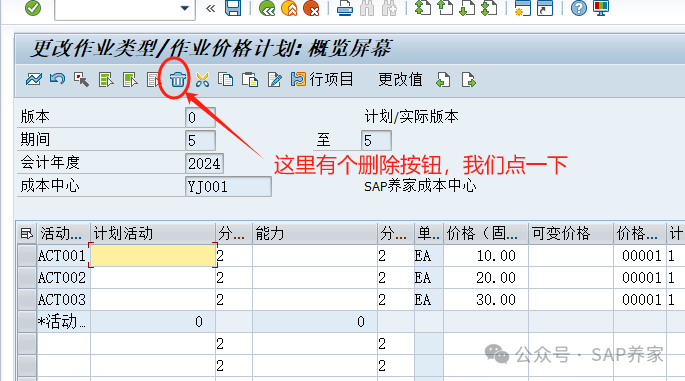
Task: Click the Select All icon
Action: click(x=106, y=80)
